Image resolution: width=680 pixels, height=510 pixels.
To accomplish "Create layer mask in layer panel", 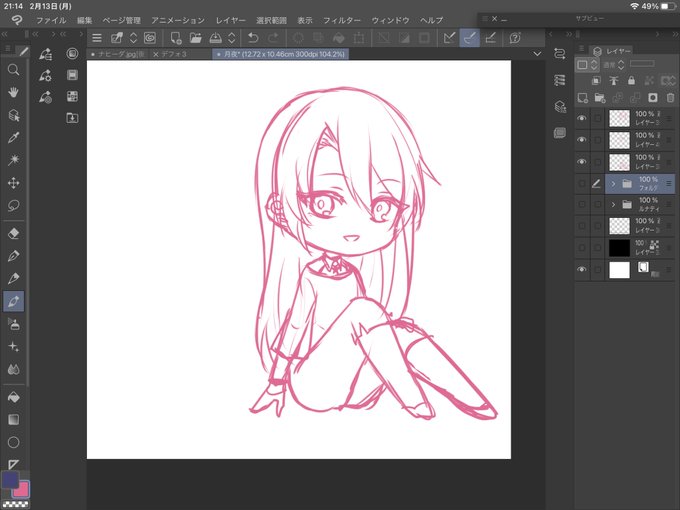I will (653, 98).
